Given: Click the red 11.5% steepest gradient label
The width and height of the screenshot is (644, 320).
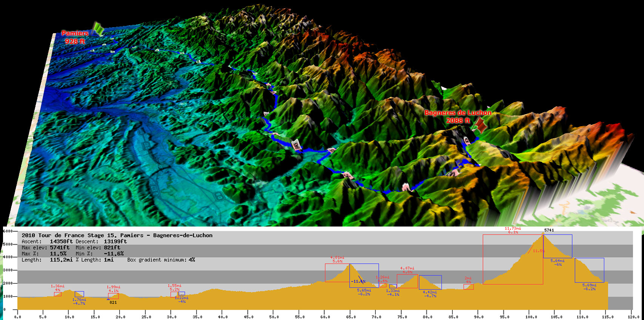Looking at the screenshot, I should click(538, 251).
